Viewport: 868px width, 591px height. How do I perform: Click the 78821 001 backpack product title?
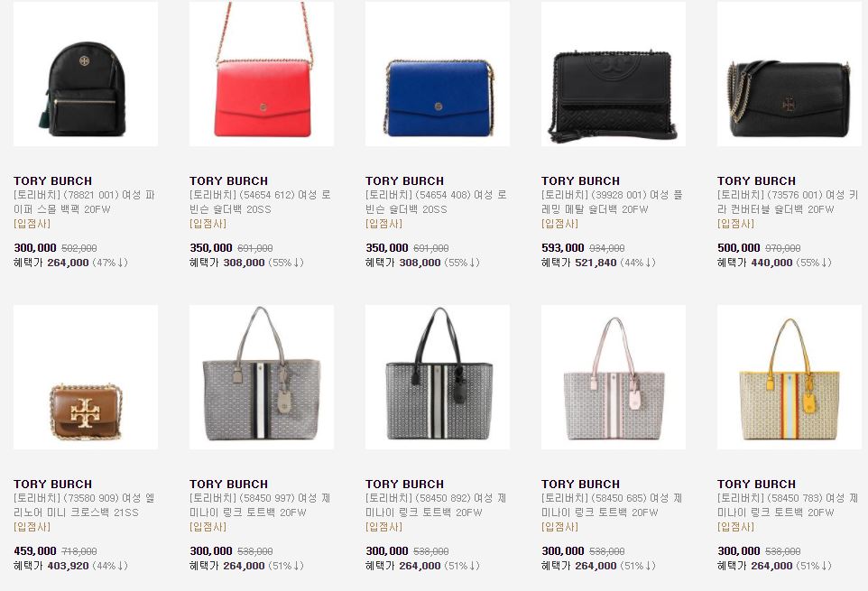coord(84,202)
